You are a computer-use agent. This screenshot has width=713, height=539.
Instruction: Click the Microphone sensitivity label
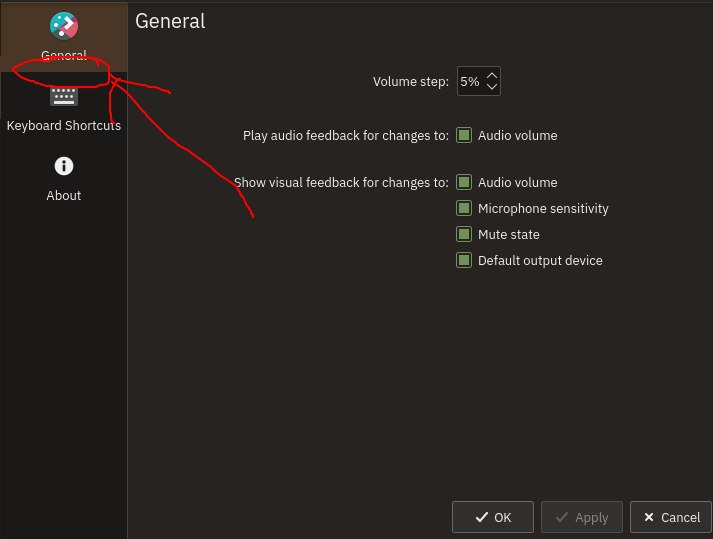click(x=543, y=208)
